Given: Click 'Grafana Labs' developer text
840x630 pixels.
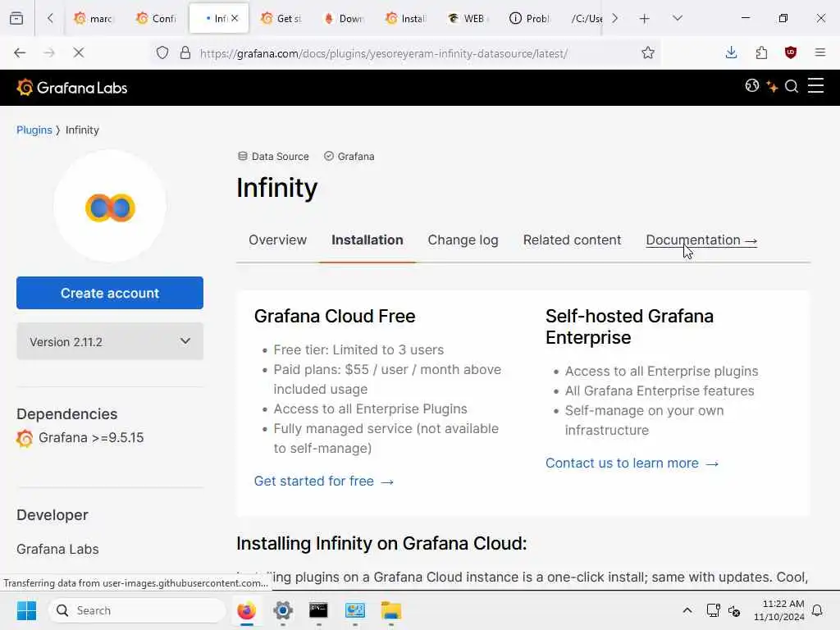Looking at the screenshot, I should 57,549.
